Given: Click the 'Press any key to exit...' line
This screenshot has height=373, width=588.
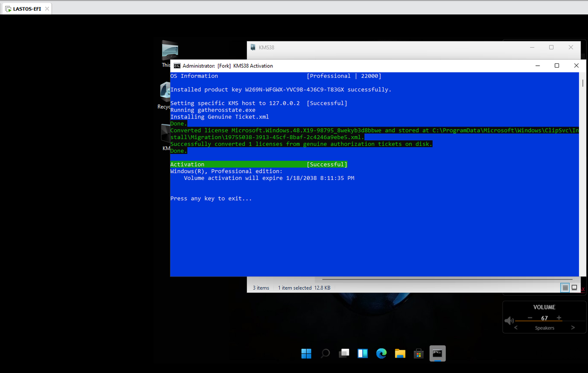Looking at the screenshot, I should 211,199.
